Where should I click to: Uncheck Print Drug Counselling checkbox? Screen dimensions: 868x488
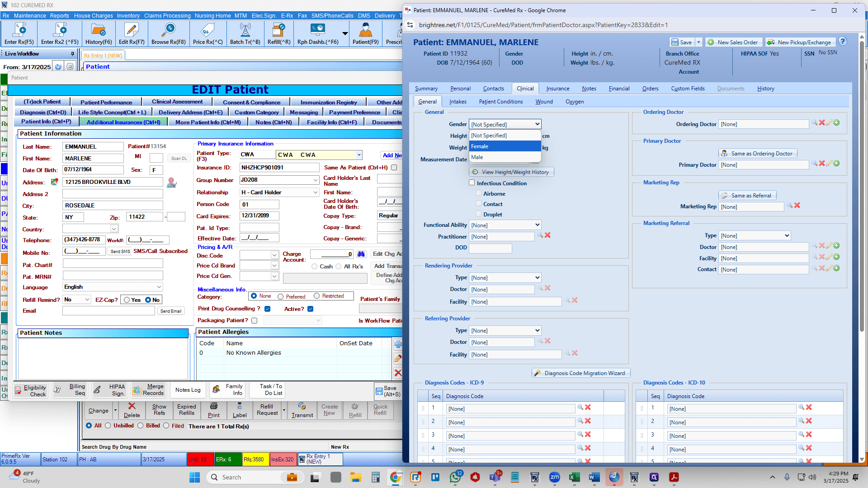pyautogui.click(x=268, y=309)
